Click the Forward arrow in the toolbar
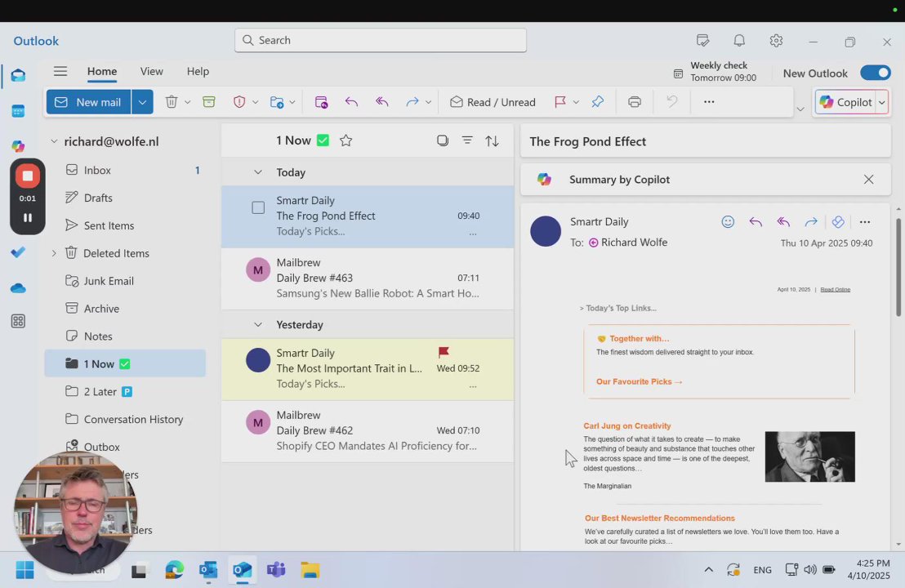 click(412, 102)
